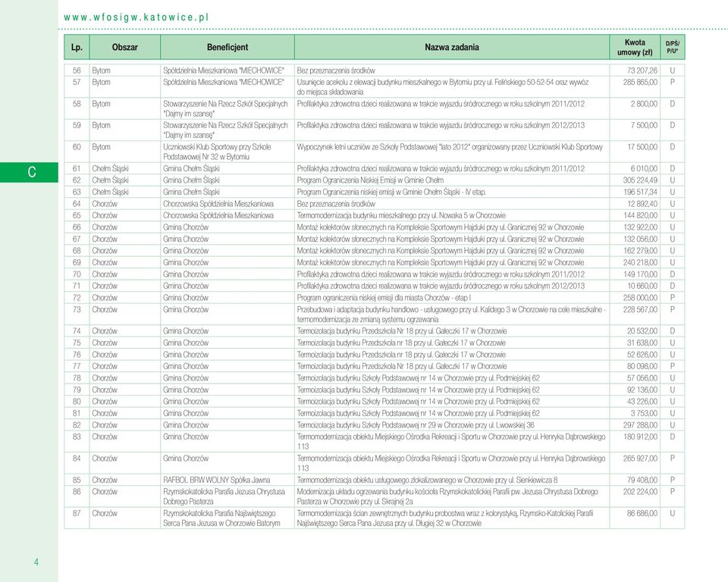Click the Obszar column header

pos(125,47)
